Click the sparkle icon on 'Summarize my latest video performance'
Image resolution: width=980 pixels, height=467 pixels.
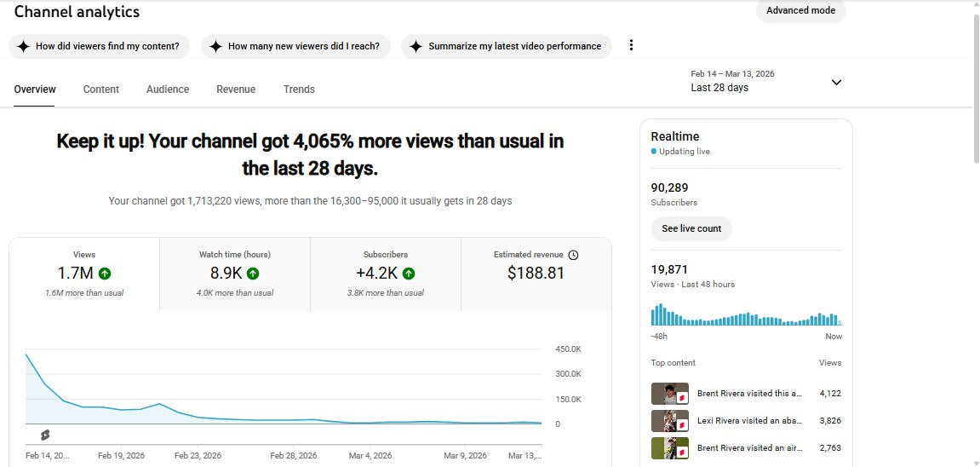[415, 47]
